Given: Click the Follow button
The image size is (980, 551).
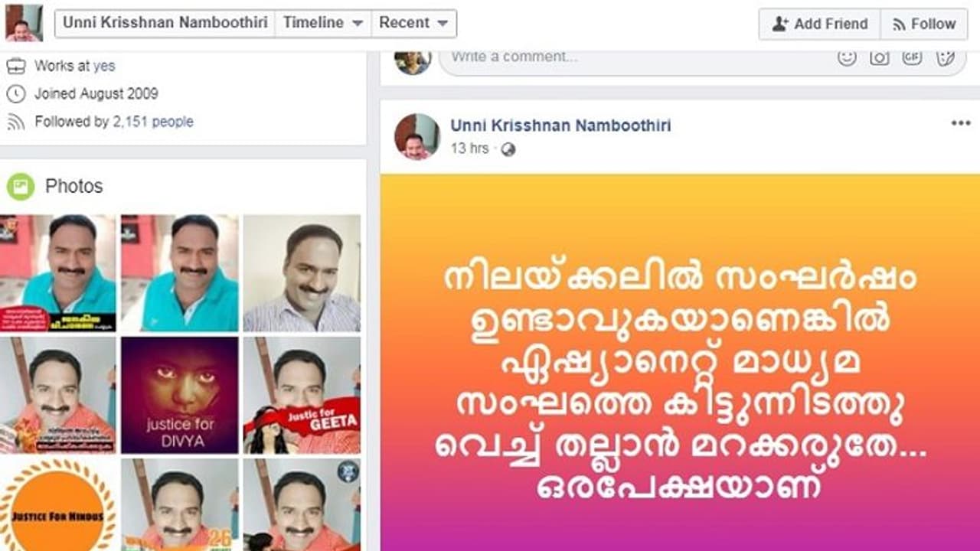Looking at the screenshot, I should tap(923, 24).
